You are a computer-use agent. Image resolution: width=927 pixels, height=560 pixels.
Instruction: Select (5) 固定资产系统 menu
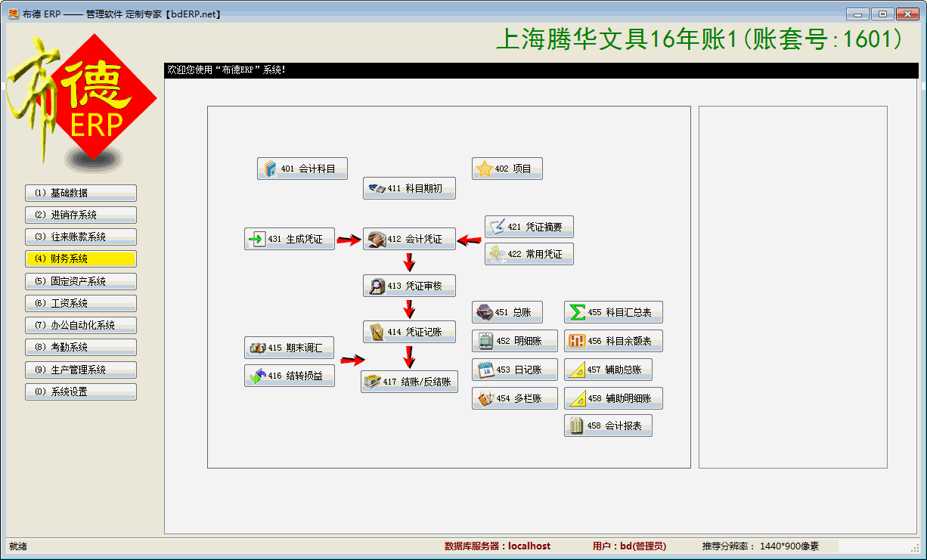tap(81, 281)
